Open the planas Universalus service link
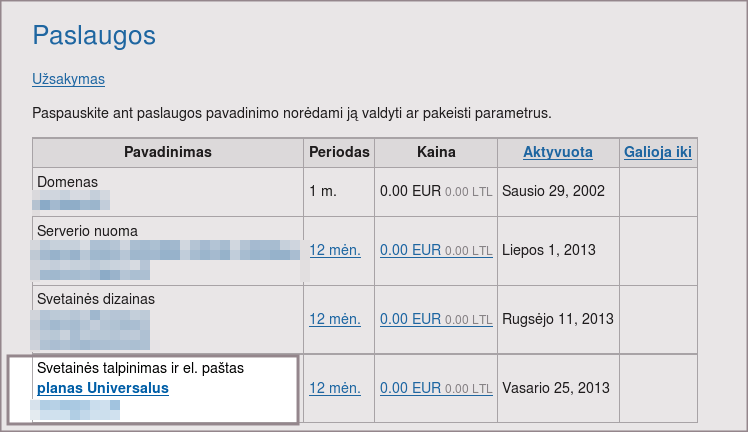 click(102, 388)
